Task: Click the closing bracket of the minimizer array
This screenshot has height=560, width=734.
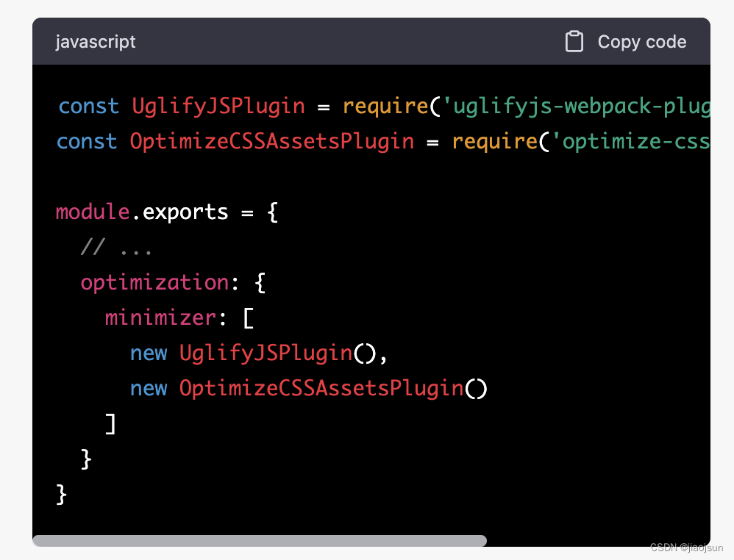Action: coord(109,423)
